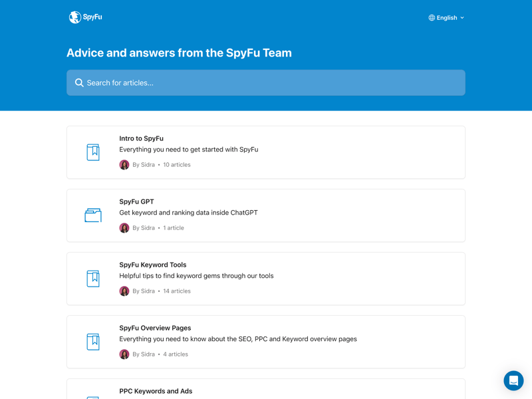Click Sidra's avatar in Keyword Tools card
The width and height of the screenshot is (532, 399).
pyautogui.click(x=124, y=291)
